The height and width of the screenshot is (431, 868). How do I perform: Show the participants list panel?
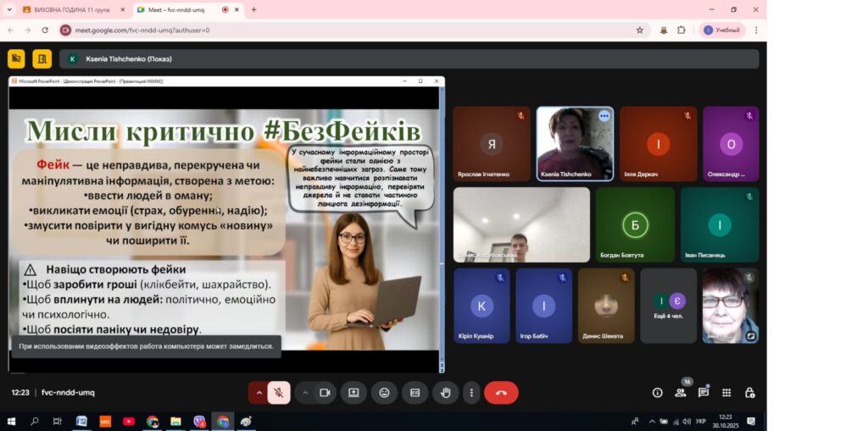pyautogui.click(x=680, y=393)
